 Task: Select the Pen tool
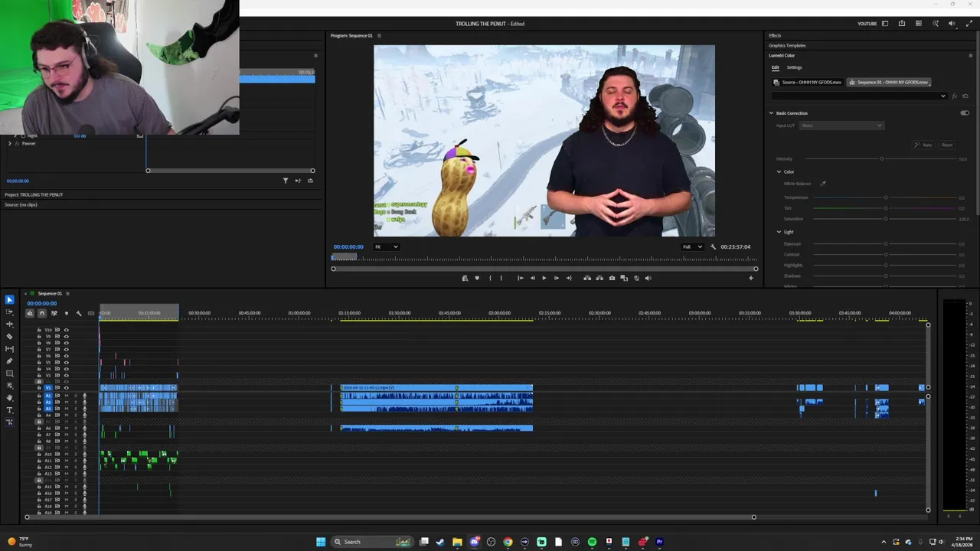[9, 361]
